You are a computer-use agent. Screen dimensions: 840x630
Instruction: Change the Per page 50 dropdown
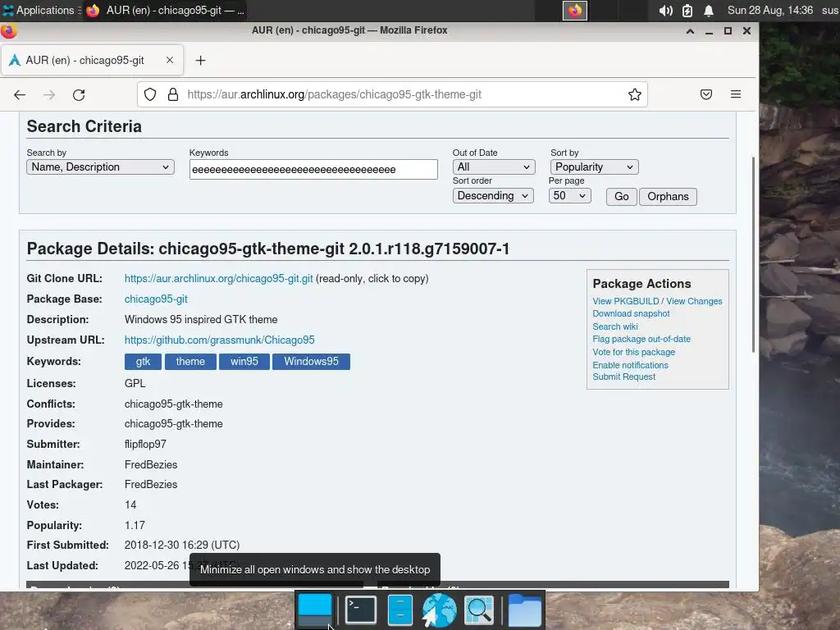point(569,196)
